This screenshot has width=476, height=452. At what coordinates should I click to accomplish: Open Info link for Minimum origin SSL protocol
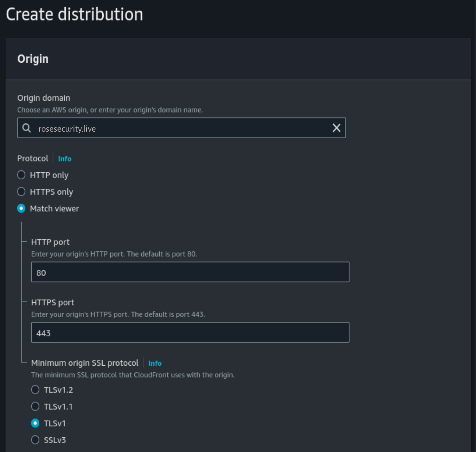155,363
